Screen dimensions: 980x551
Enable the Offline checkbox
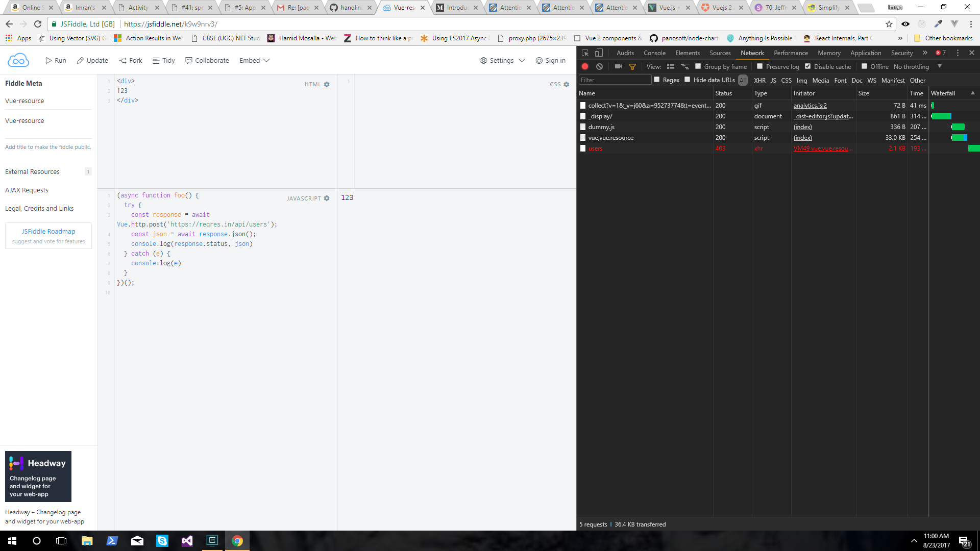864,66
